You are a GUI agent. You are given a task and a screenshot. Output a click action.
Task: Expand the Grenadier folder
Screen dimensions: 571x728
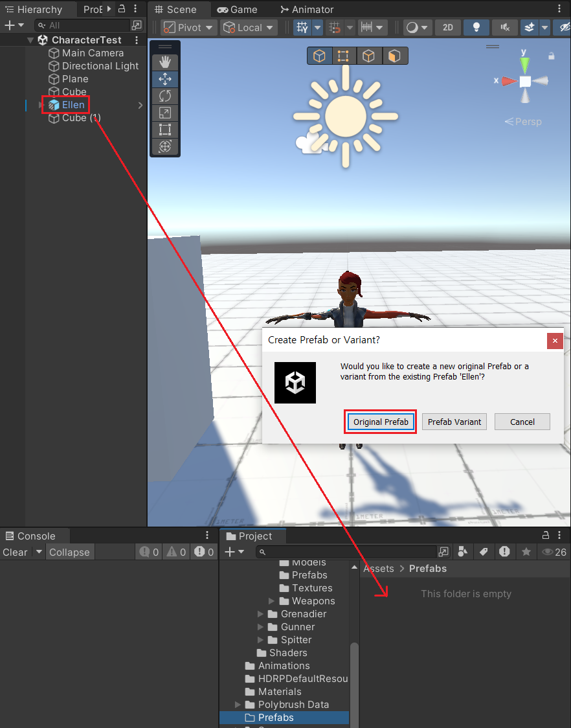(x=260, y=614)
